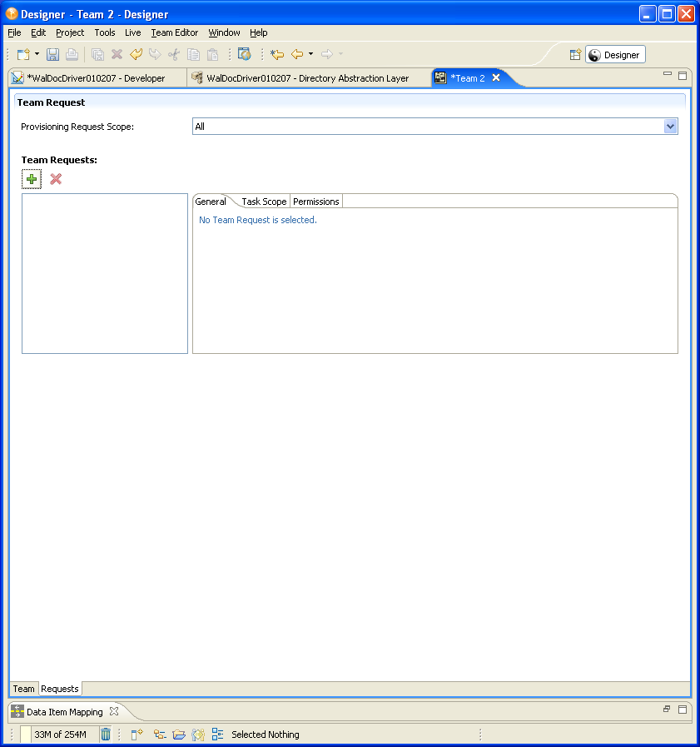Switch to WalDocDriver010207 - Developer tab
The height and width of the screenshot is (747, 700).
click(97, 78)
